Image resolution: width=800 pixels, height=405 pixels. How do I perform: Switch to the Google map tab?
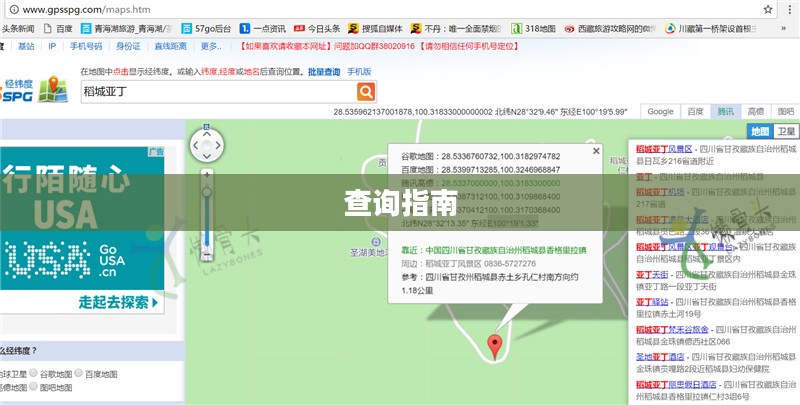click(x=660, y=111)
